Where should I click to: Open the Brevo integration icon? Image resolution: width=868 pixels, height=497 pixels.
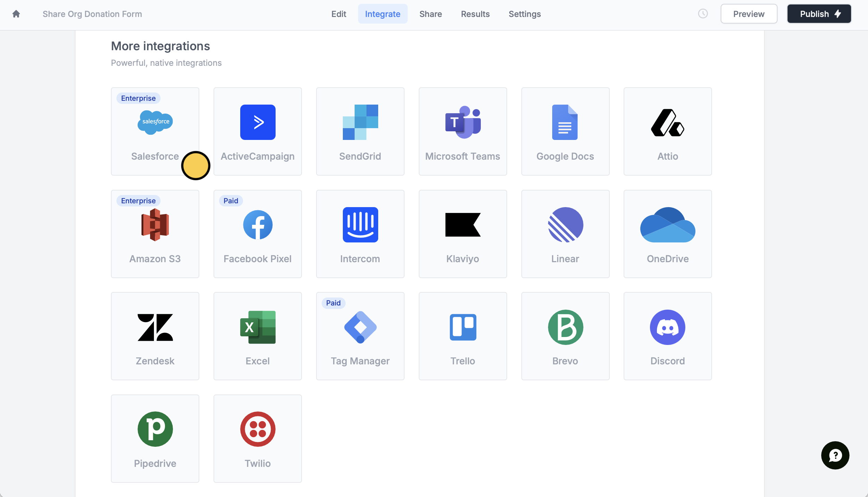[565, 327]
